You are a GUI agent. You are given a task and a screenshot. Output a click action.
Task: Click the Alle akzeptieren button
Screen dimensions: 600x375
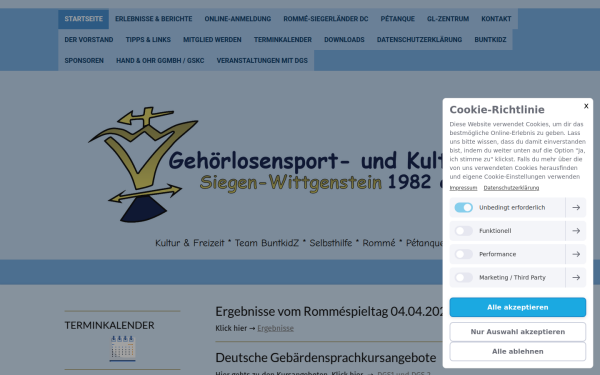518,307
